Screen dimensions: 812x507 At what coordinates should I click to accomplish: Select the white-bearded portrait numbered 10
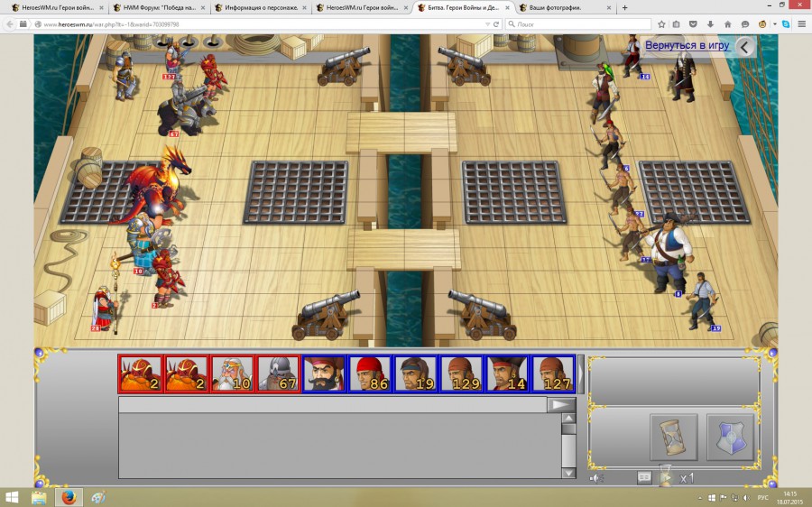[233, 373]
